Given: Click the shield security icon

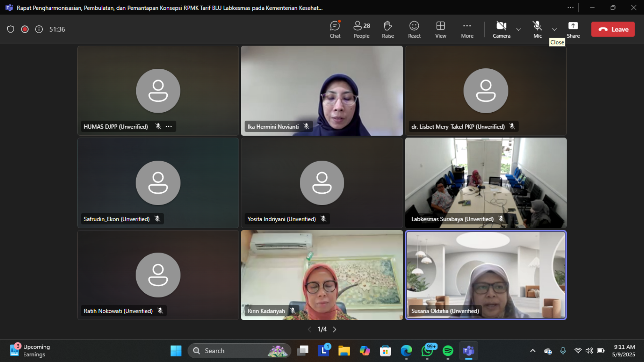Looking at the screenshot, I should click(x=11, y=29).
